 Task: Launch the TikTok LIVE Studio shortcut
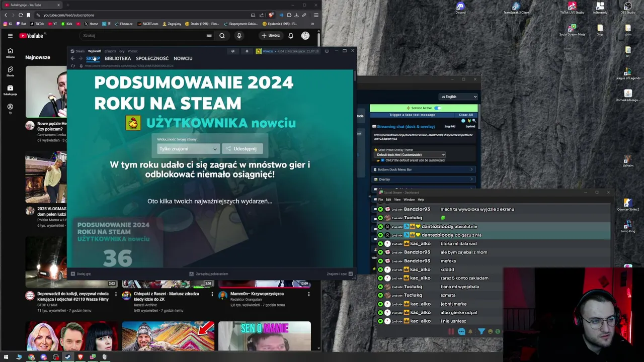coord(572,8)
